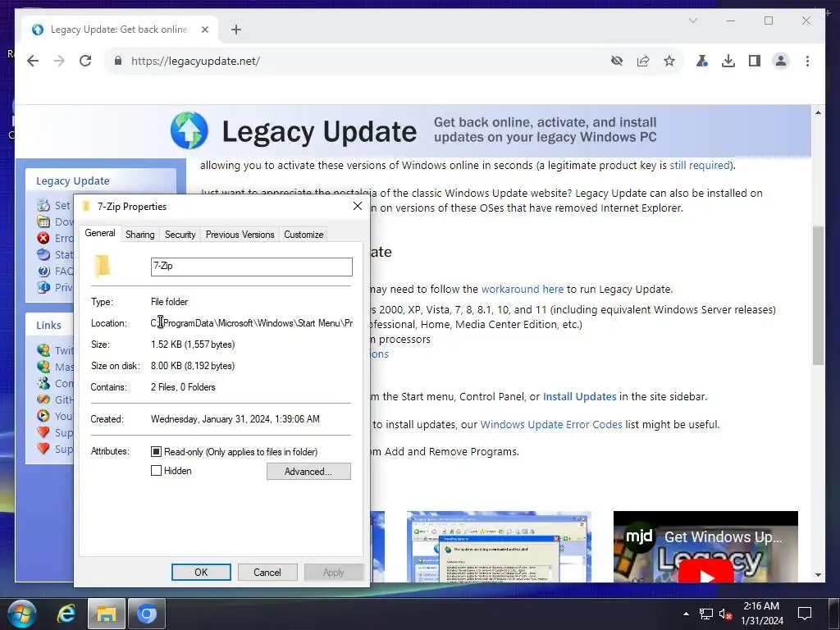Click the Error sidebar red X icon
The height and width of the screenshot is (630, 840).
[43, 238]
